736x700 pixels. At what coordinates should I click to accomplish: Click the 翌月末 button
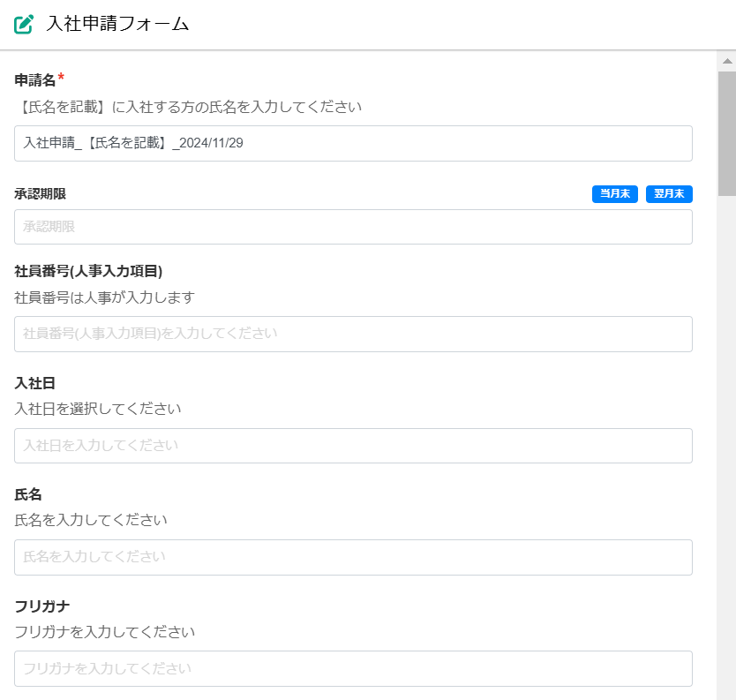coord(669,194)
